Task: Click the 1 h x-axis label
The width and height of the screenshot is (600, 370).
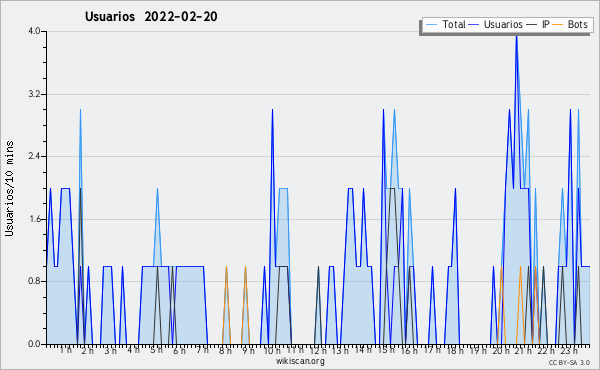Action: 65,350
